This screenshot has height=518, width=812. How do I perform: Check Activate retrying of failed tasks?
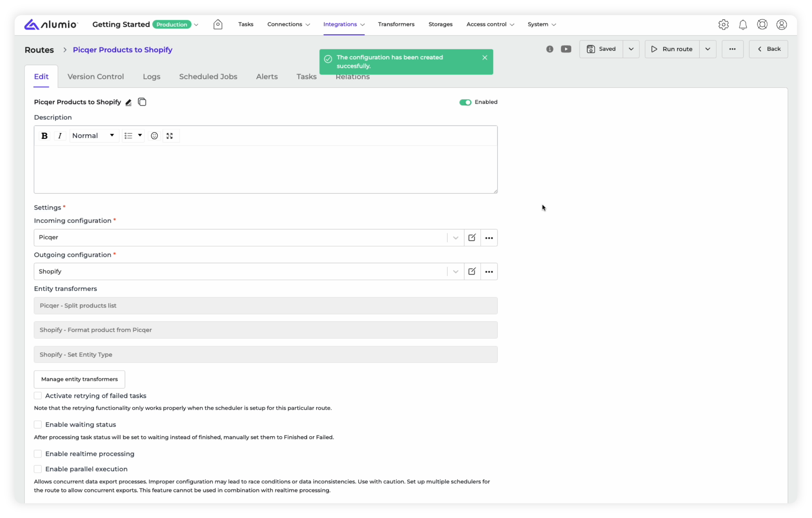point(38,396)
